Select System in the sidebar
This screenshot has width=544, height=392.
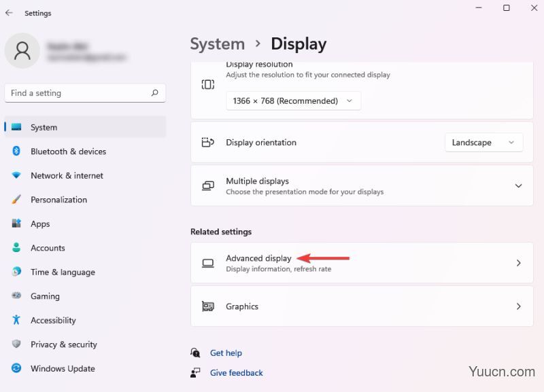[85, 127]
